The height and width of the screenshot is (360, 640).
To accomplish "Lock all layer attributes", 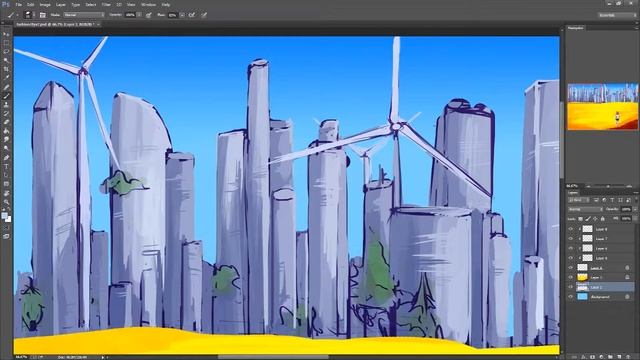I will (x=602, y=219).
